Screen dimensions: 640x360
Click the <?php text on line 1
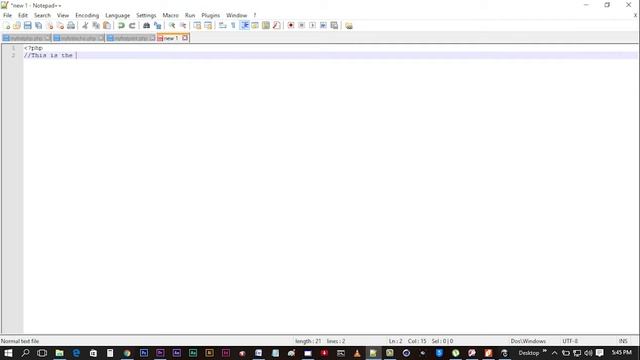point(33,48)
